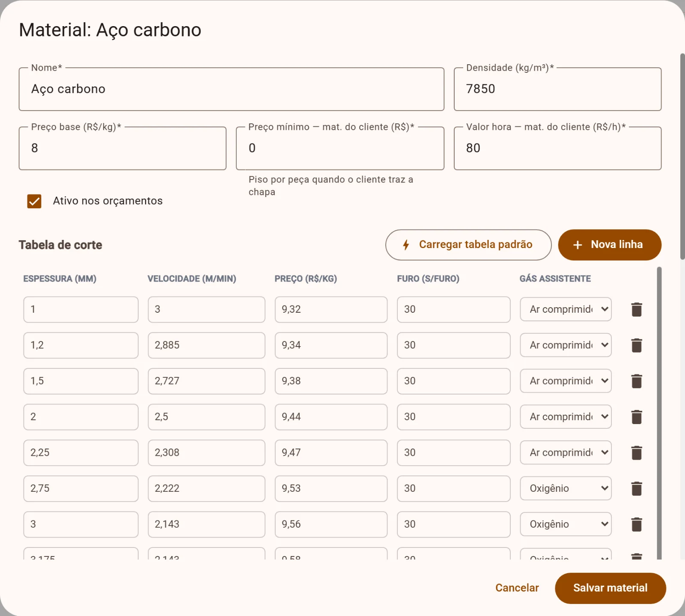Edit the Densidade field value 7850

pos(557,89)
